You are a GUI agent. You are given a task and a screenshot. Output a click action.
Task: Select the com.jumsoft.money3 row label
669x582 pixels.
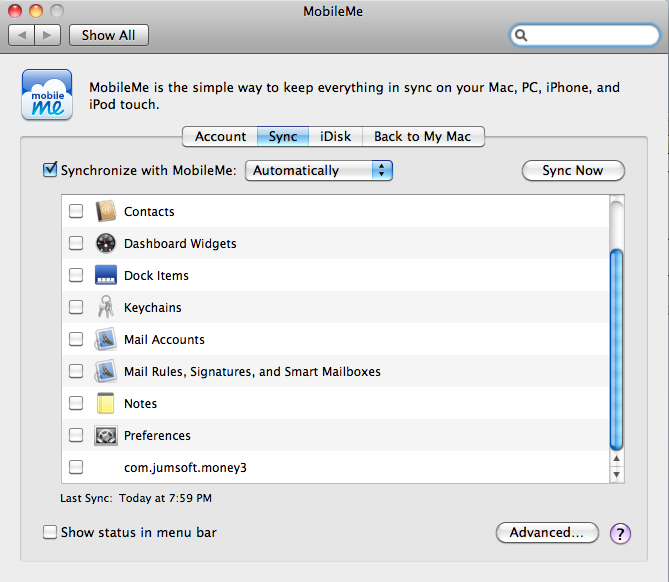tap(185, 468)
